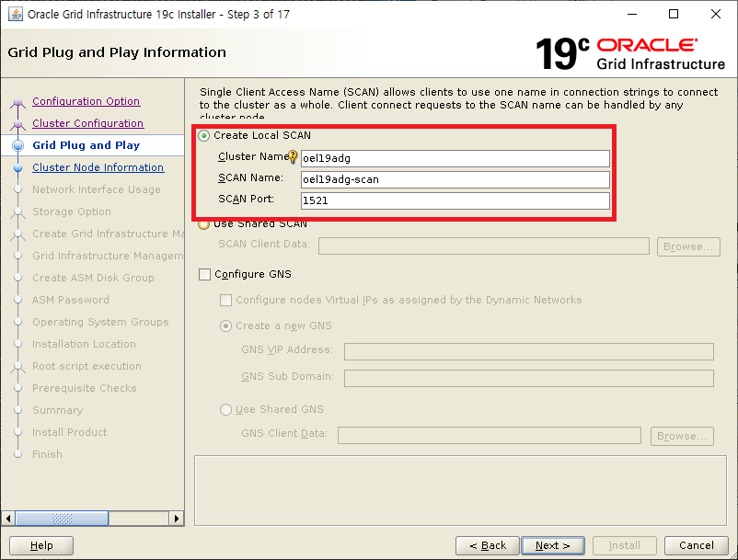738x560 pixels.
Task: Toggle Configure nodes Virtual IPs checkbox
Action: (x=226, y=300)
